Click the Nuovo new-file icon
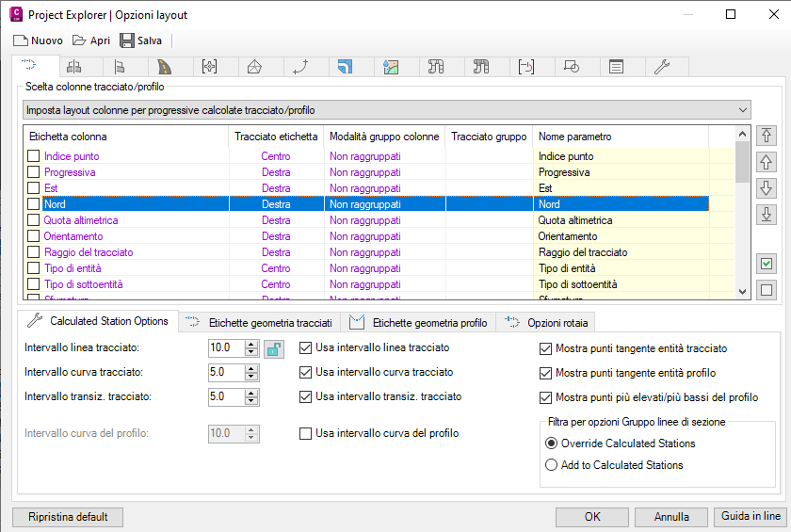The width and height of the screenshot is (791, 532). (x=20, y=40)
